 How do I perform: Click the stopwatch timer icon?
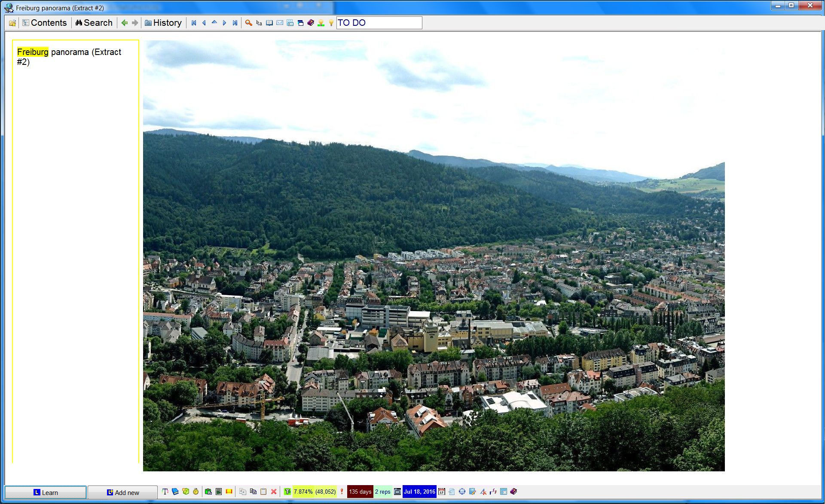tap(196, 492)
